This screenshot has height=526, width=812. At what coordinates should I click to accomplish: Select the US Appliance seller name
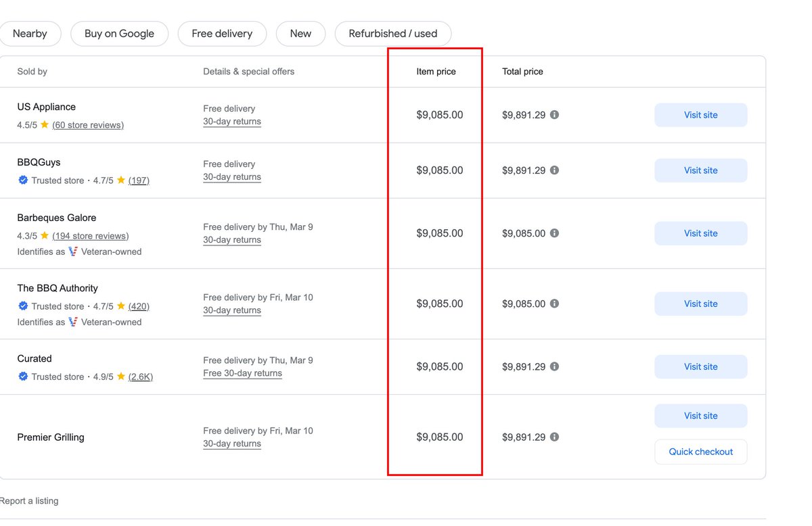tap(47, 107)
